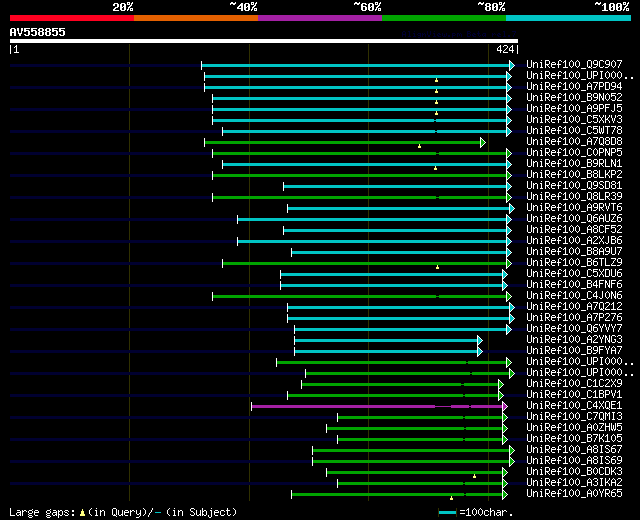Select the UniRef100_B8LKP2 hit label
Viewport: 640px width, 520px height.
574,174
